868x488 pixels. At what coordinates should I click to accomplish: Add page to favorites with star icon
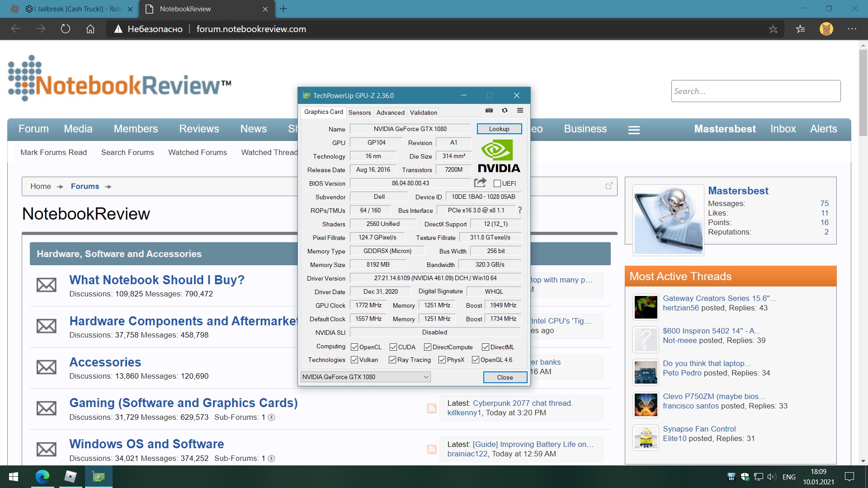(x=773, y=29)
